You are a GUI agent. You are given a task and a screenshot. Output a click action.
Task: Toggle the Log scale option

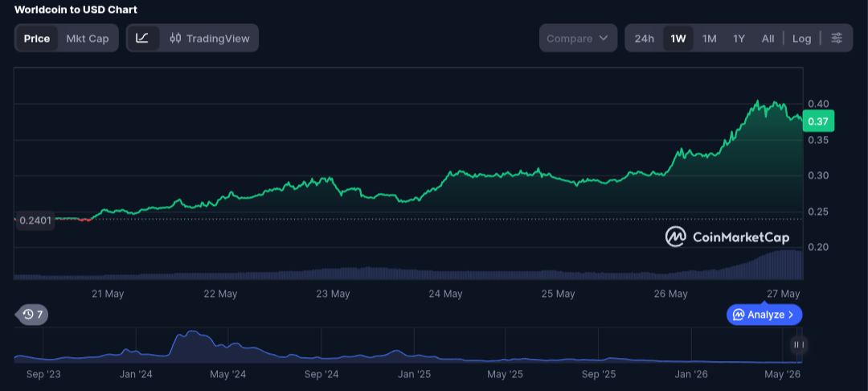coord(801,38)
